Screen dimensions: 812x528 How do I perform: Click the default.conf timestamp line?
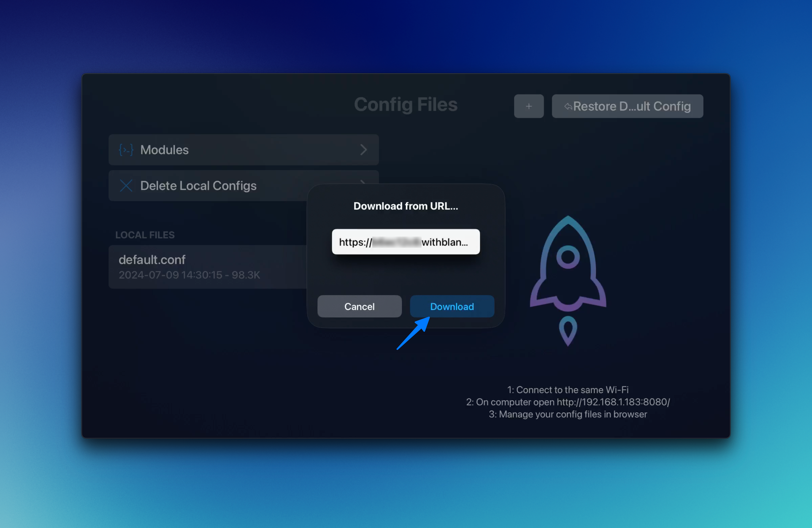point(189,275)
